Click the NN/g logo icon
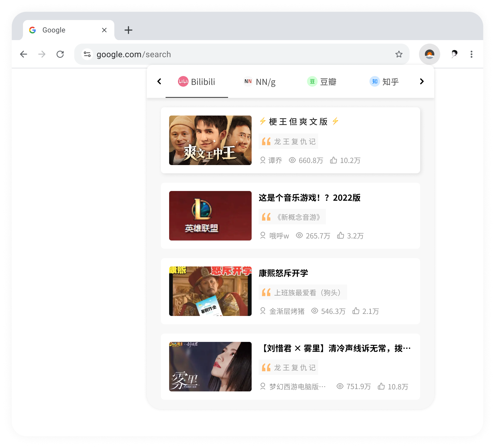The height and width of the screenshot is (448, 495). [248, 82]
